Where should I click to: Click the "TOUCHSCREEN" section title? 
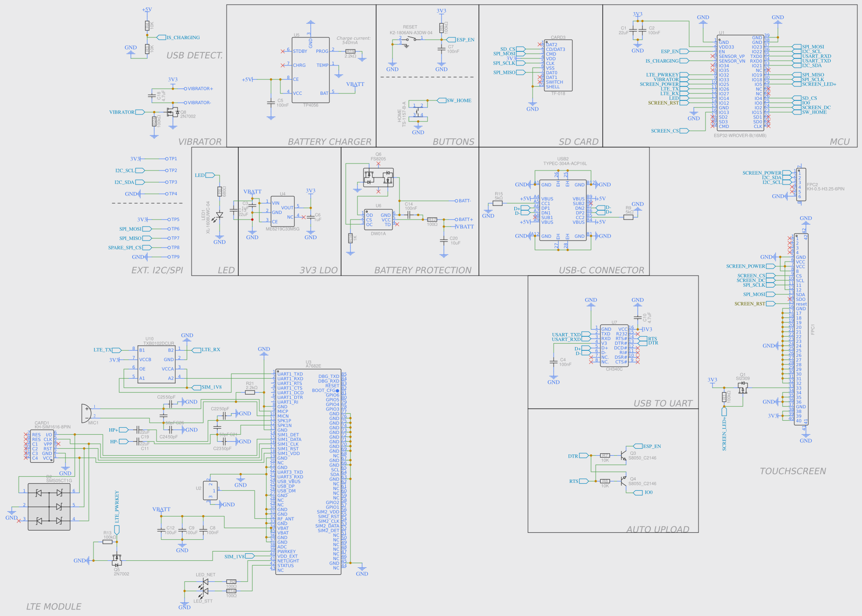tap(793, 471)
